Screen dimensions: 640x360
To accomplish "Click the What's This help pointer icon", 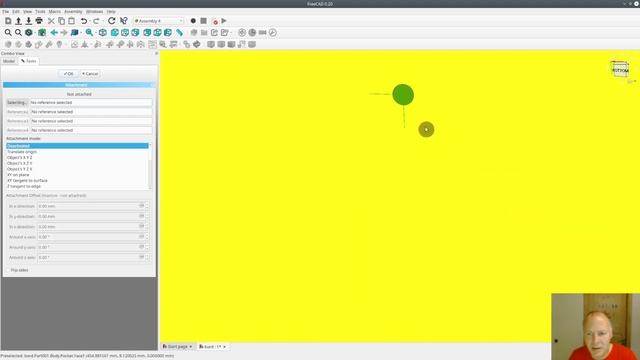I will coord(124,21).
